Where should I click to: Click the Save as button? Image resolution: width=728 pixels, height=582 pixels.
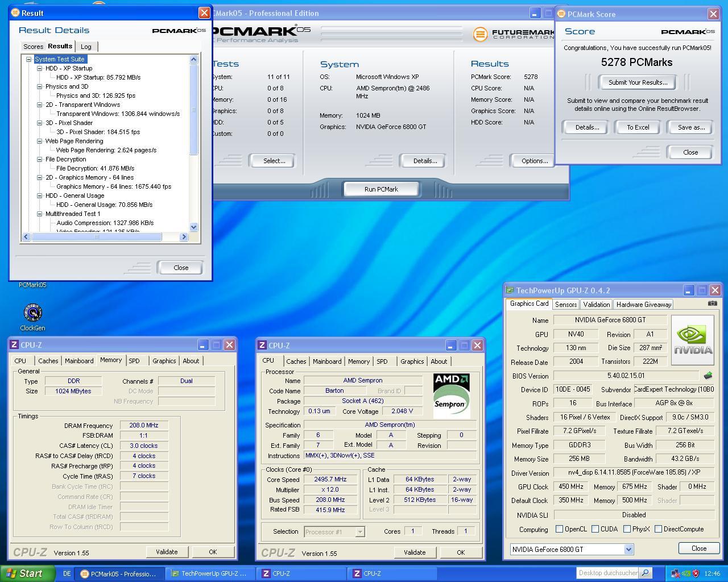click(691, 127)
